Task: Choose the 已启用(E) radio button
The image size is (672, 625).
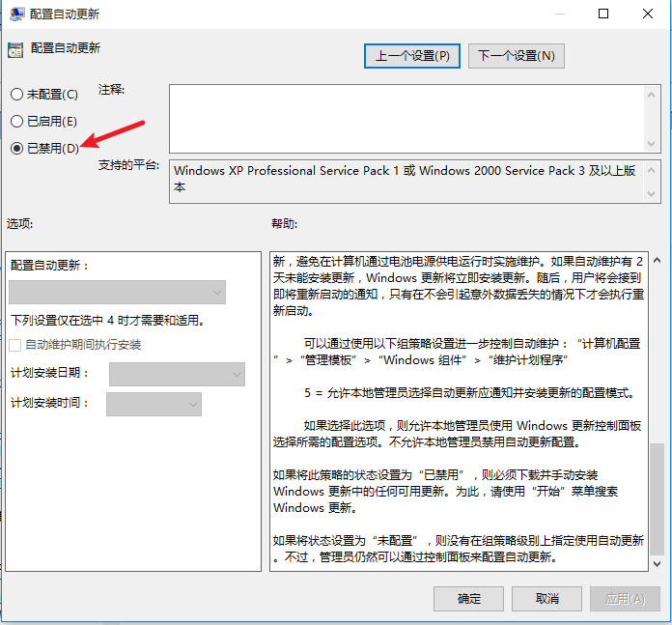Action: [16, 122]
